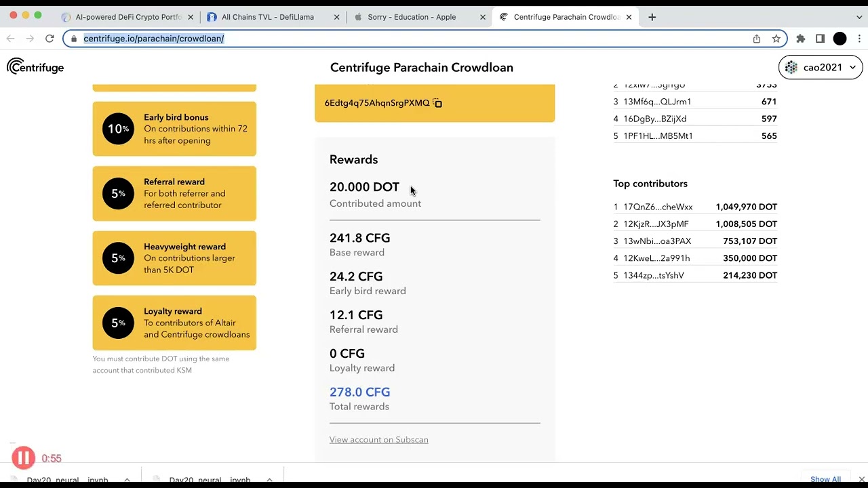Click the Rewards section heading
This screenshot has height=488, width=868.
(x=353, y=160)
